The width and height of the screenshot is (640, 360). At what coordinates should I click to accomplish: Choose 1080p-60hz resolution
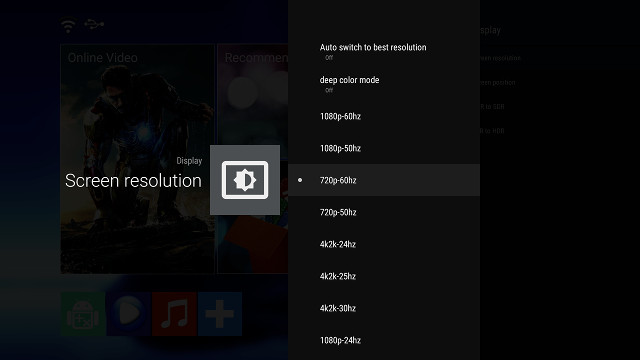click(384, 116)
